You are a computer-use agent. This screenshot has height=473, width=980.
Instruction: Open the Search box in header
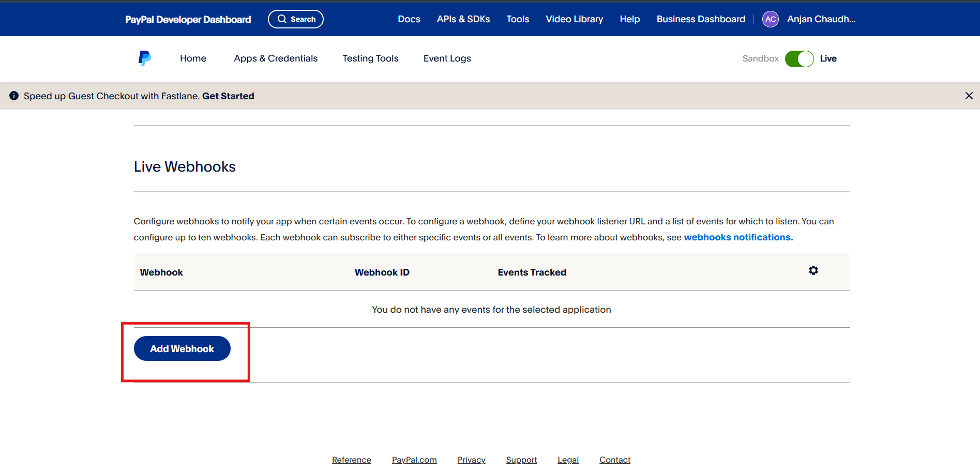(x=296, y=19)
